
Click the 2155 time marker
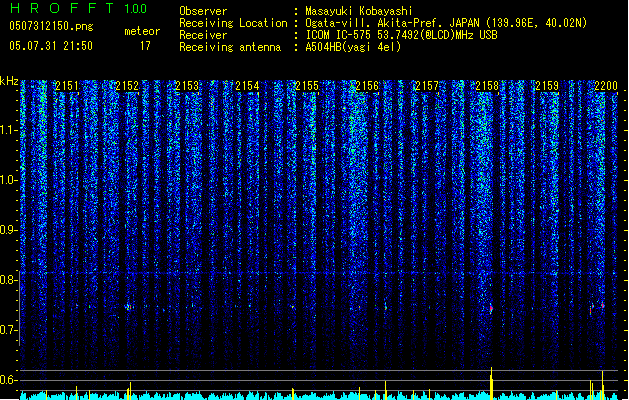tap(307, 86)
